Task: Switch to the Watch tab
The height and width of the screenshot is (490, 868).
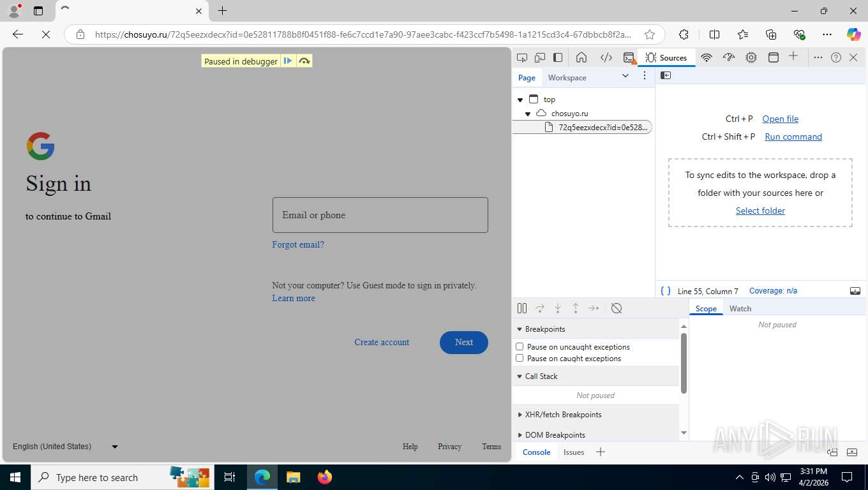Action: [x=740, y=308]
